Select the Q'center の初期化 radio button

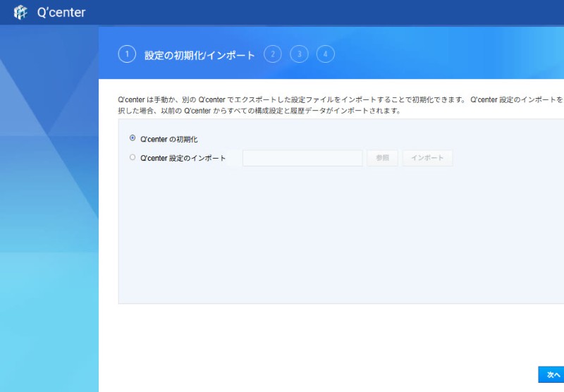coord(133,138)
